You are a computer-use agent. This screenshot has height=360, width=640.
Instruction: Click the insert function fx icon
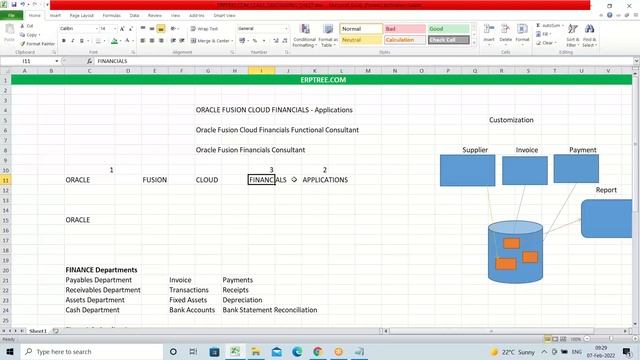[89, 61]
